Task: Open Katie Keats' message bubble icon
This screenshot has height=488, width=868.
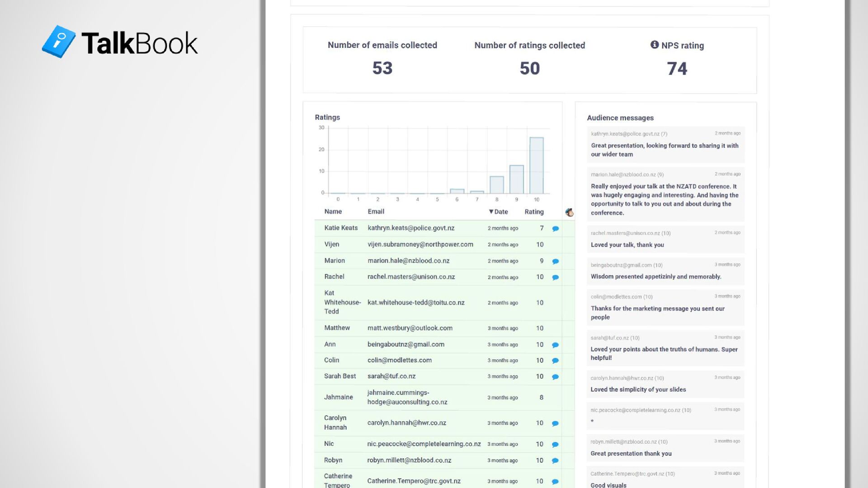Action: [556, 229]
